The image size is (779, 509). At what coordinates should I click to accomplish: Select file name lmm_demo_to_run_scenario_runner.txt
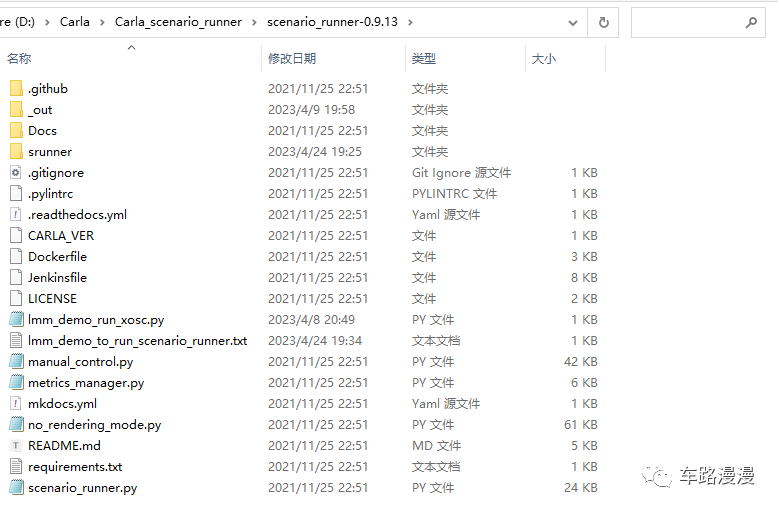(138, 341)
